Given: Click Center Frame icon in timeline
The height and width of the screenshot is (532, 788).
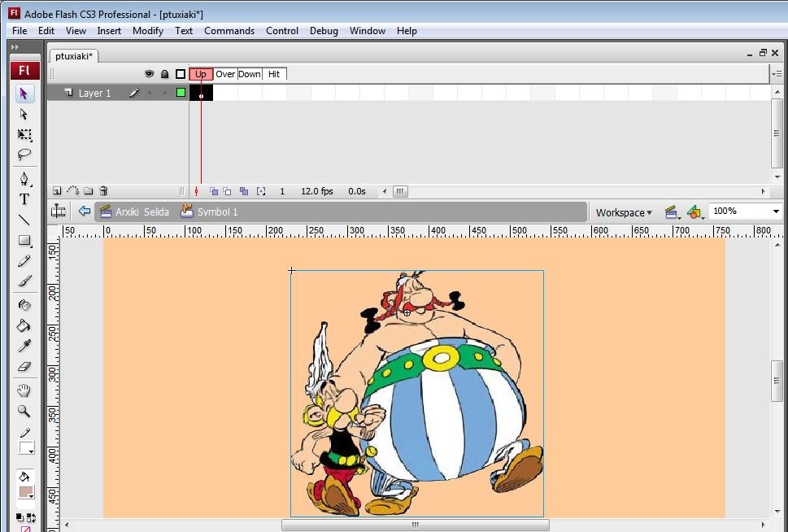Looking at the screenshot, I should [x=197, y=192].
